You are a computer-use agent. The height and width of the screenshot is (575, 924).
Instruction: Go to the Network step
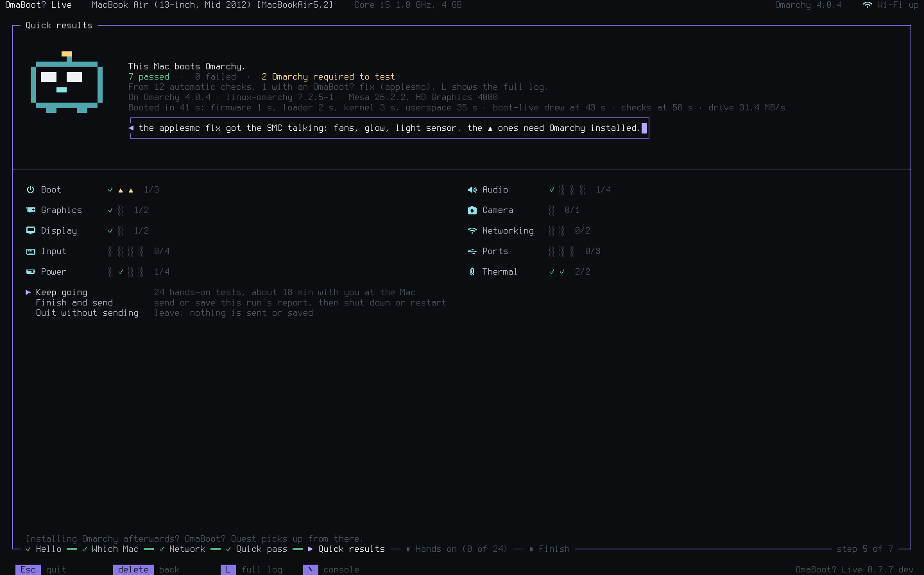pyautogui.click(x=182, y=549)
